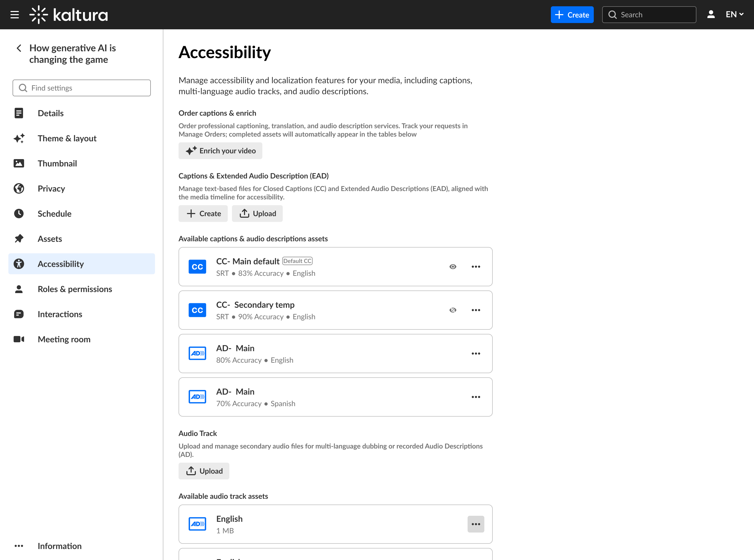
Task: Upload a captions file
Action: 257,214
